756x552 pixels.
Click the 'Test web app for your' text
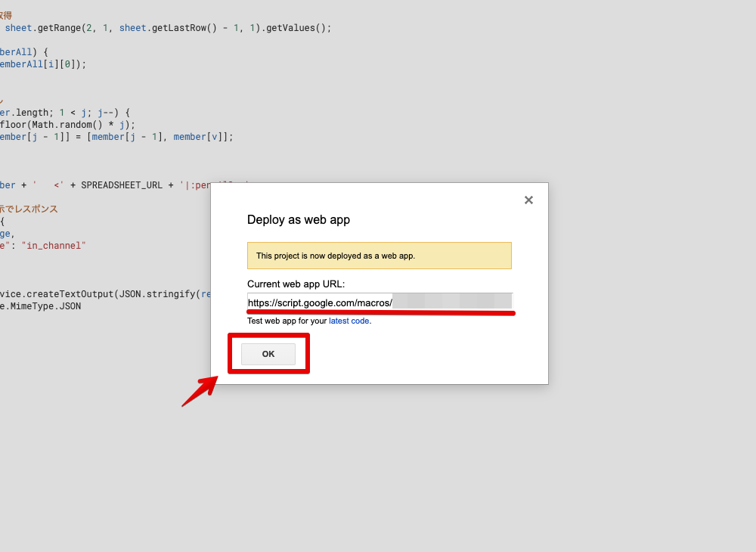coord(287,321)
